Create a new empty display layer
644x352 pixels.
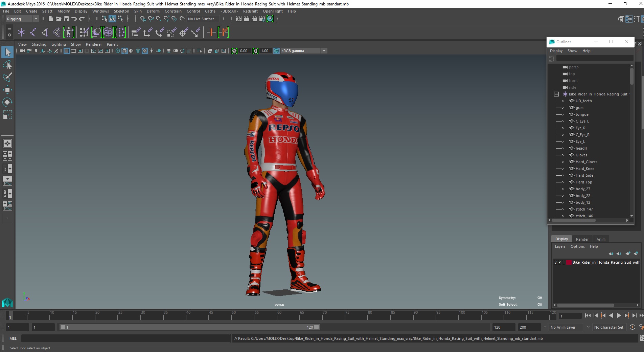click(628, 254)
